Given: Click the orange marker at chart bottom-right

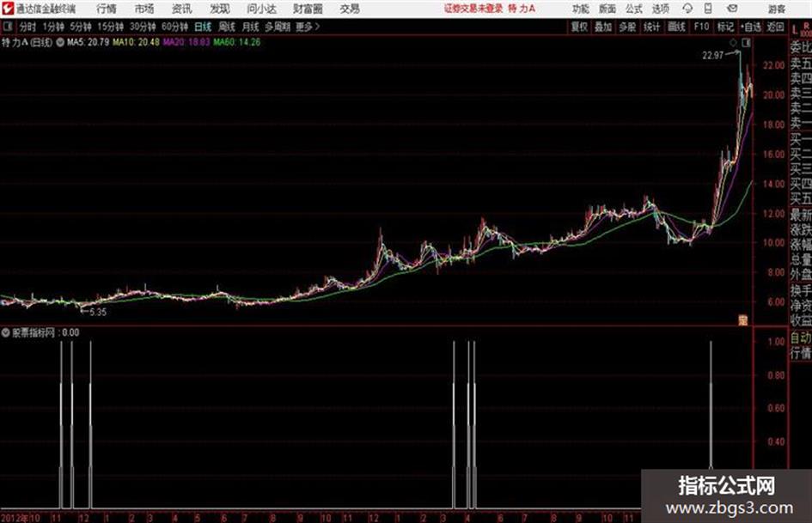Looking at the screenshot, I should pos(743,320).
